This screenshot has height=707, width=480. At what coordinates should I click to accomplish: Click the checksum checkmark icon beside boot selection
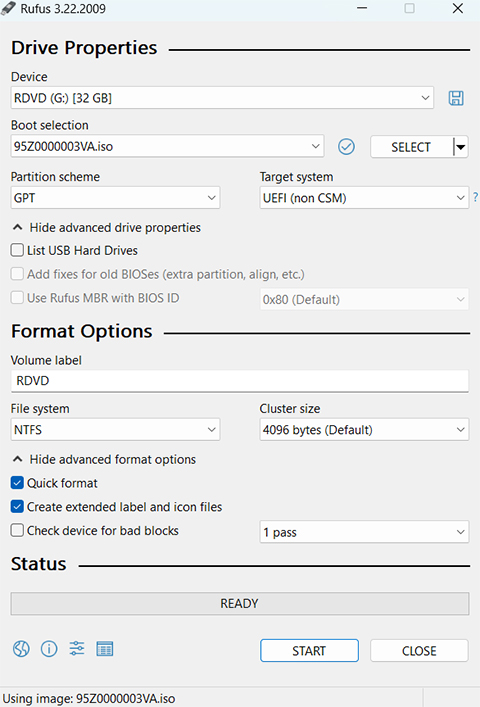tap(346, 147)
